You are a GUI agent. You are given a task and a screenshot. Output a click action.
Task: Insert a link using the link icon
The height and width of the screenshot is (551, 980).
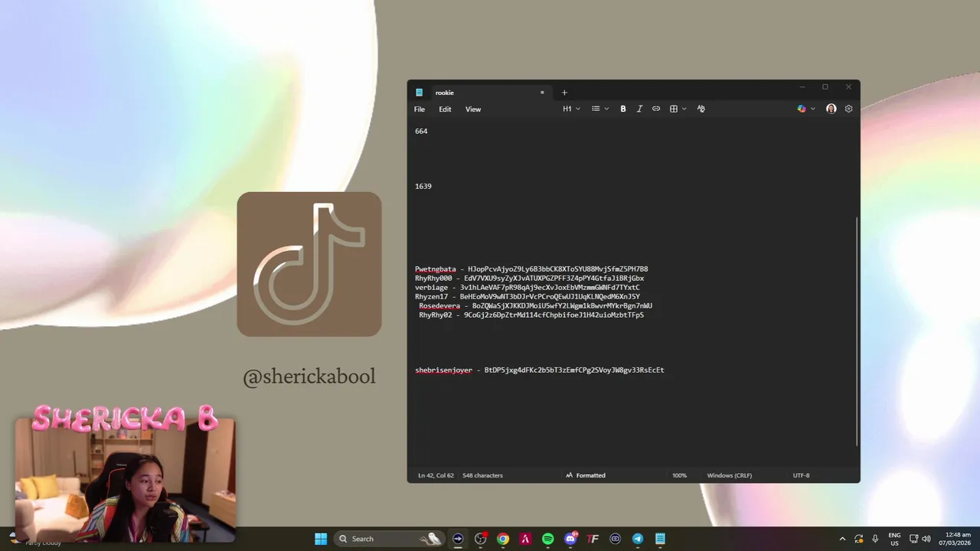coord(656,109)
